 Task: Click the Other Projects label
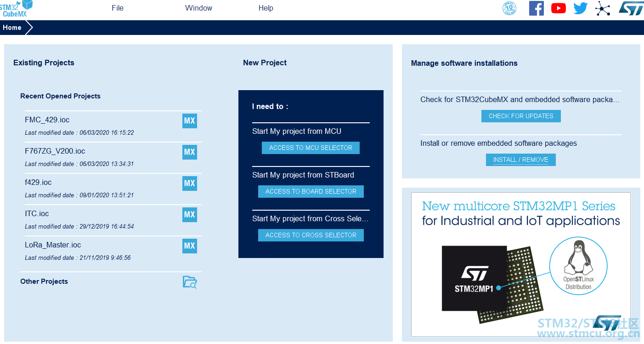coord(44,281)
